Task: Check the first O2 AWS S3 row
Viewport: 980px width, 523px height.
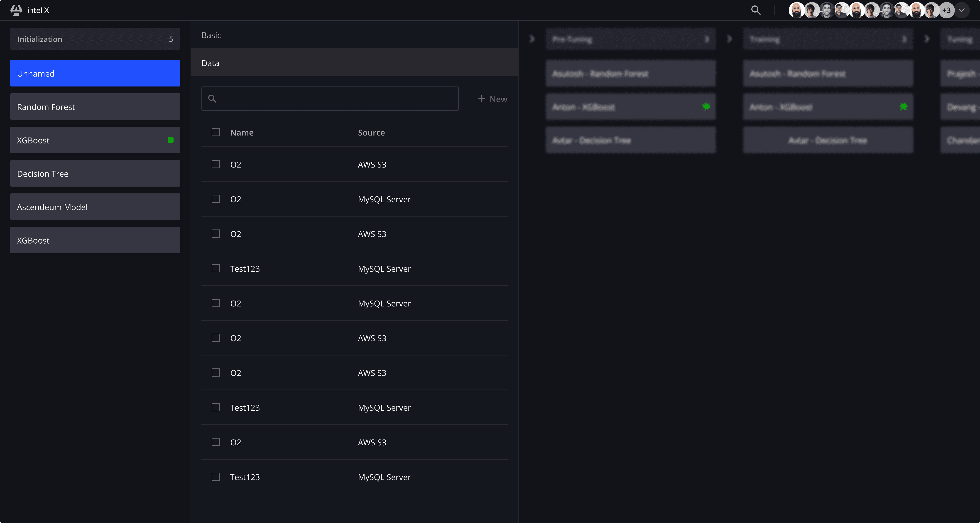Action: 216,164
